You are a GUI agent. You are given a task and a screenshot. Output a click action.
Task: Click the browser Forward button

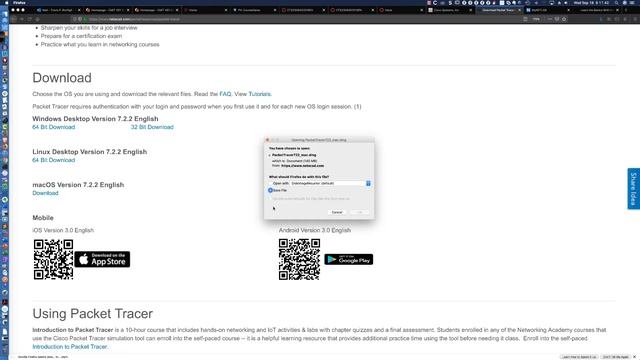[22, 19]
